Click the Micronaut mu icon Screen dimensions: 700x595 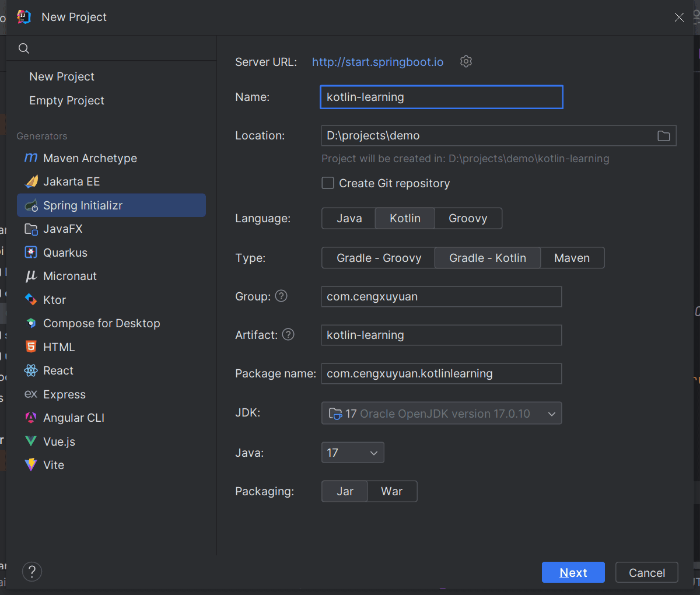pyautogui.click(x=31, y=276)
